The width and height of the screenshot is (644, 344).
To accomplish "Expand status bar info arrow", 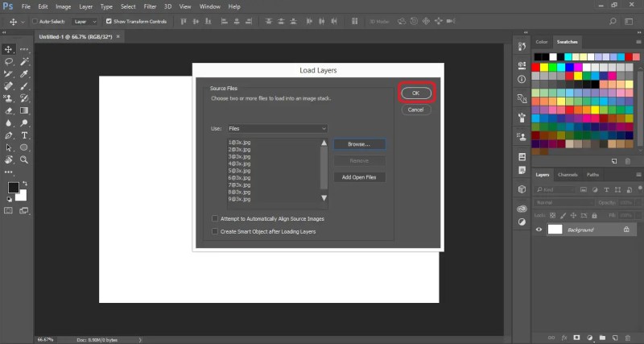I will click(140, 340).
